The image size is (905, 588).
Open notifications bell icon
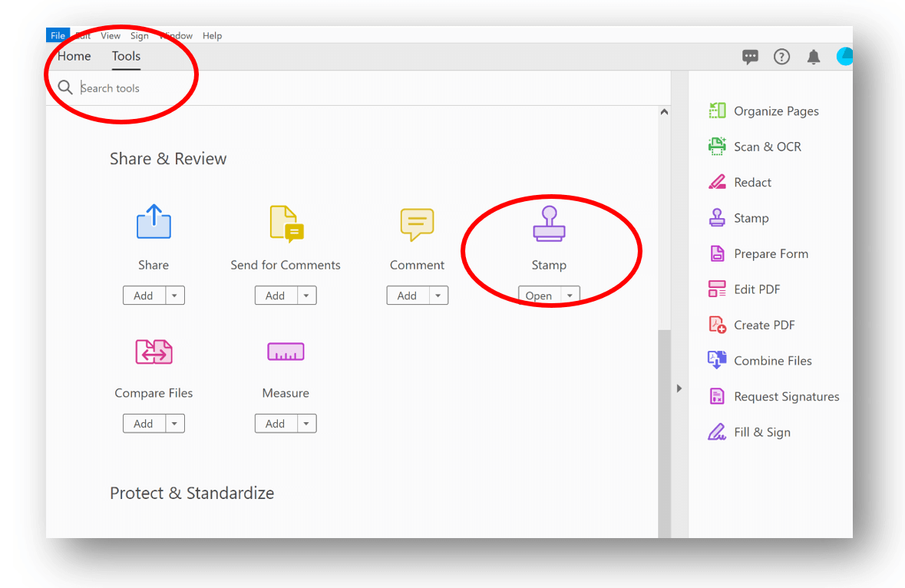[814, 57]
